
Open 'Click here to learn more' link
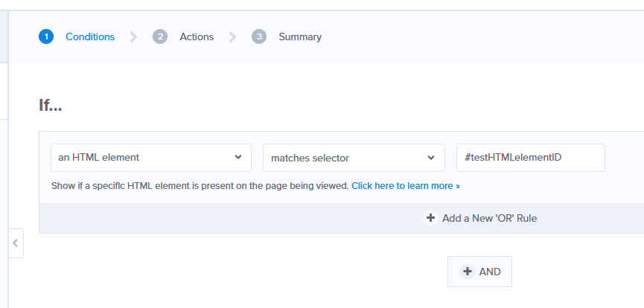[x=406, y=186]
